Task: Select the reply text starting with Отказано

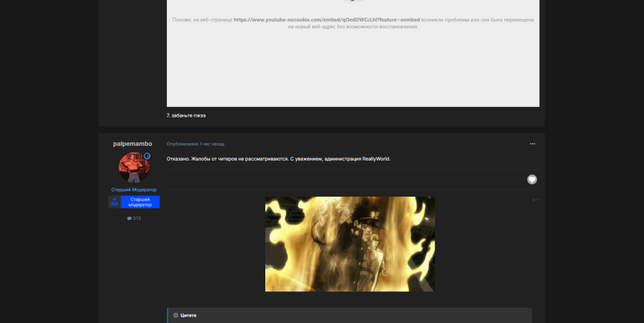Action: [x=278, y=159]
